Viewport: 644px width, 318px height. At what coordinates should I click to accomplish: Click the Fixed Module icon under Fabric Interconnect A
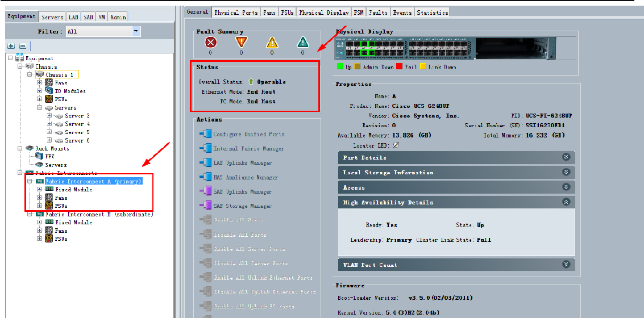click(x=49, y=189)
